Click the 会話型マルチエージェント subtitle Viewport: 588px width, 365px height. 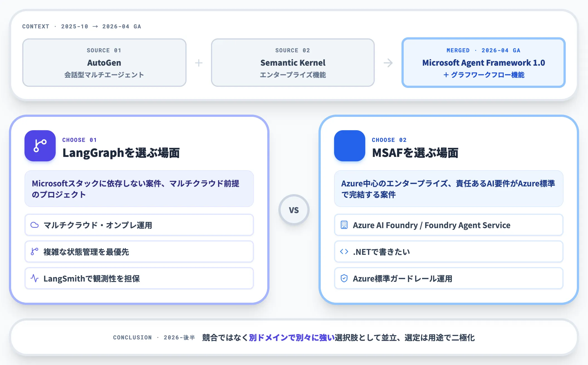tap(104, 75)
